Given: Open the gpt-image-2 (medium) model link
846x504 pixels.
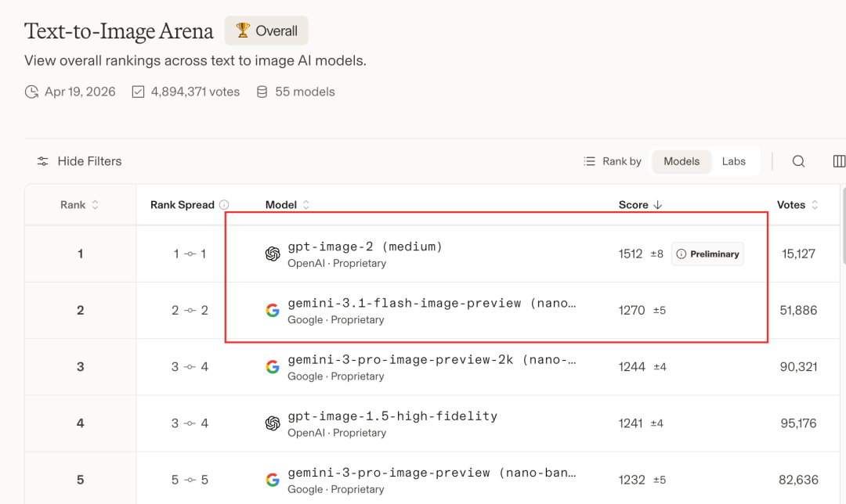Looking at the screenshot, I should click(365, 247).
